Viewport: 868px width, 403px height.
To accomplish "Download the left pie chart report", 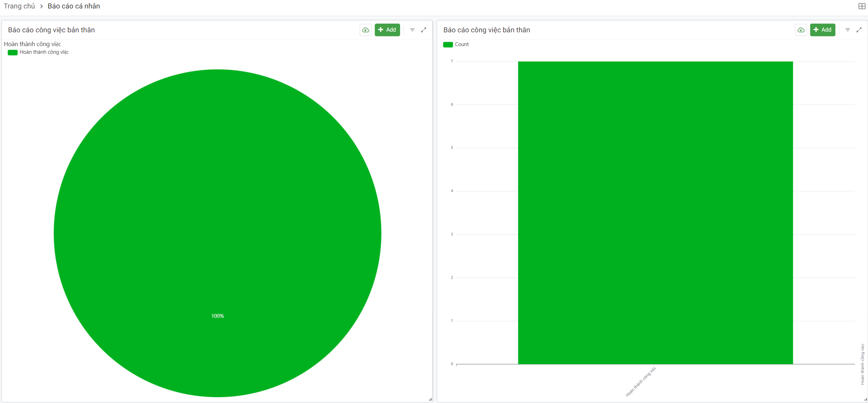I will click(x=366, y=30).
